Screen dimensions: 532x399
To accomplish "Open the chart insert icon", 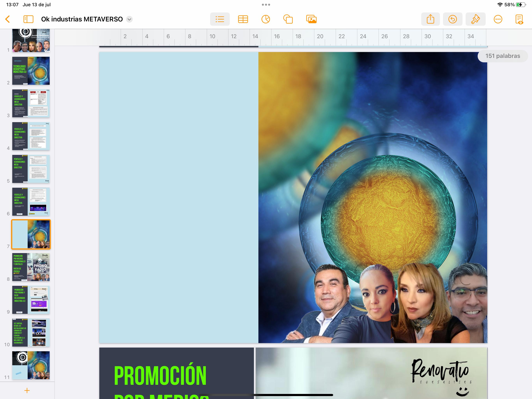I will point(266,19).
